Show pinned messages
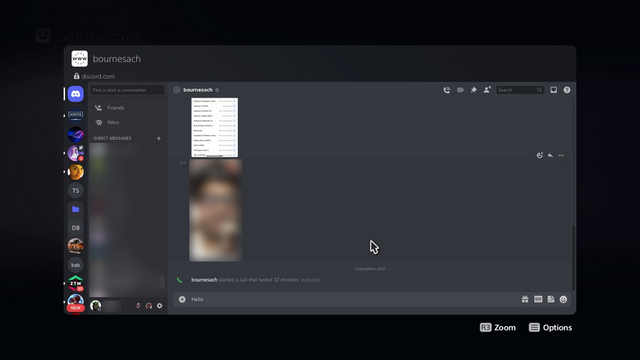Image resolution: width=640 pixels, height=360 pixels. click(473, 90)
